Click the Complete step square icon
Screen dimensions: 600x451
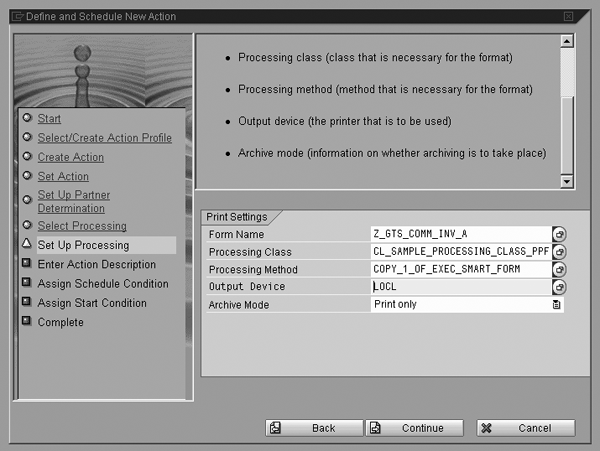[26, 322]
